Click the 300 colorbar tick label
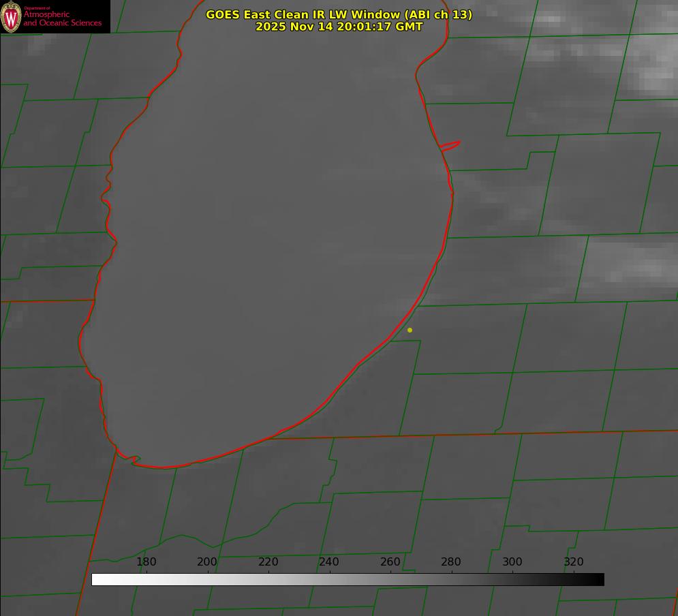The width and height of the screenshot is (678, 616). tap(512, 562)
